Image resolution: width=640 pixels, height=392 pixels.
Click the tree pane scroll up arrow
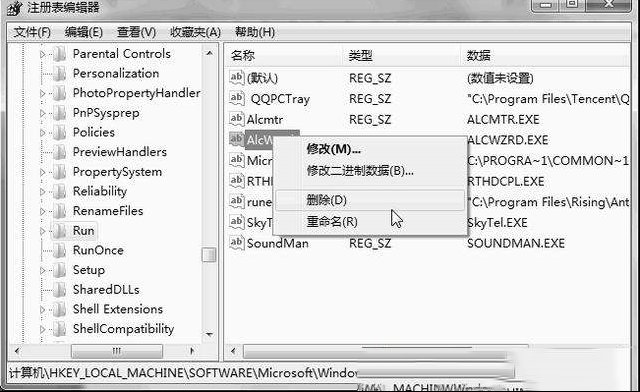pos(209,53)
